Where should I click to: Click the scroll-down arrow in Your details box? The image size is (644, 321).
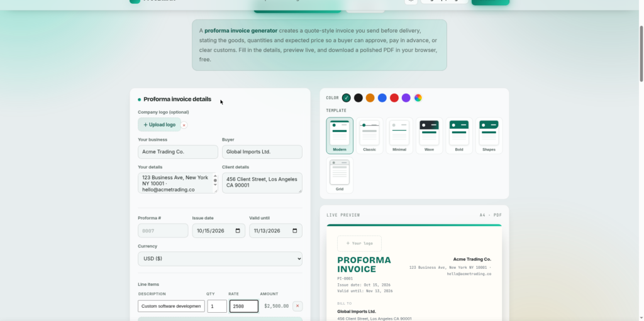[215, 185]
